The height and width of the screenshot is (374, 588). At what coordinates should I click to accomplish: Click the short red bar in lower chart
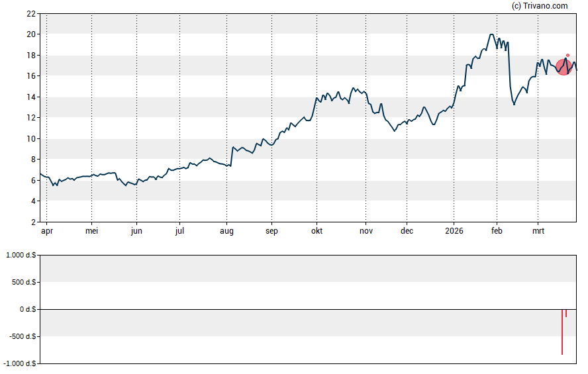click(x=566, y=313)
